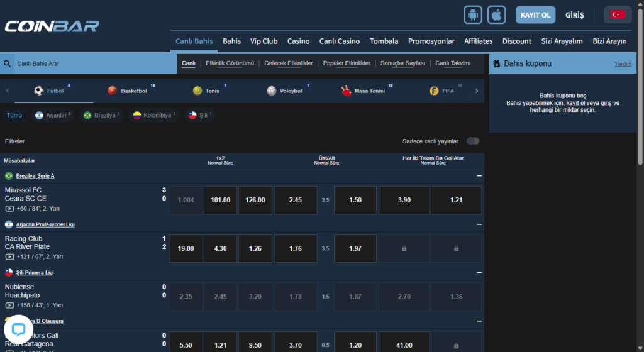Open Sizi Arayalım menu item
Screen dimensions: 644x352
(x=562, y=41)
